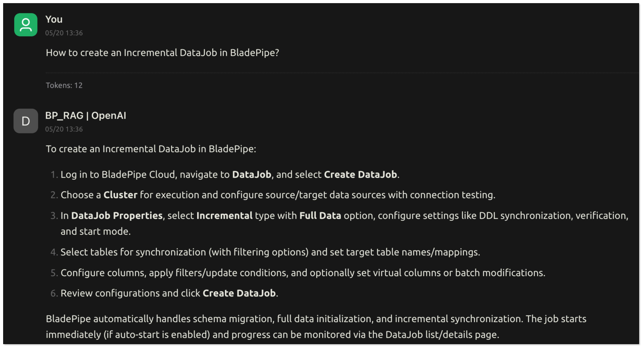Select the bold word "Cluster" in step 2
The height and width of the screenshot is (349, 644).
(120, 195)
